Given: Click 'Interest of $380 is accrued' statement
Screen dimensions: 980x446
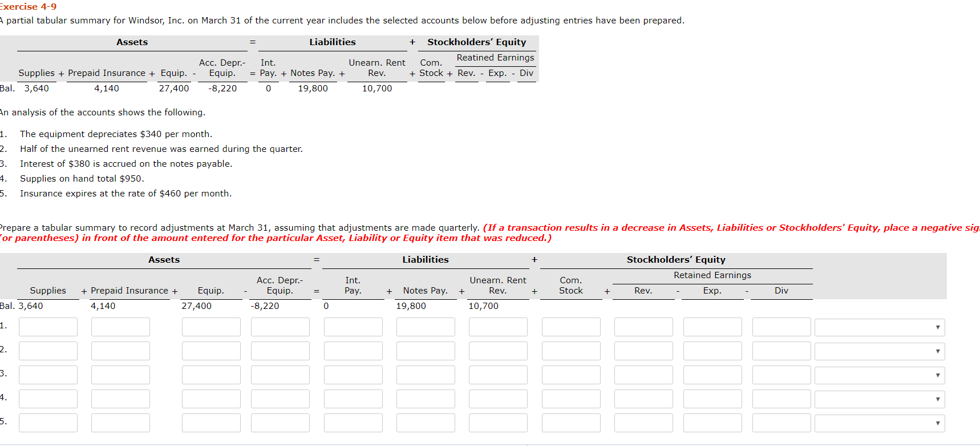Looking at the screenshot, I should pyautogui.click(x=126, y=164).
